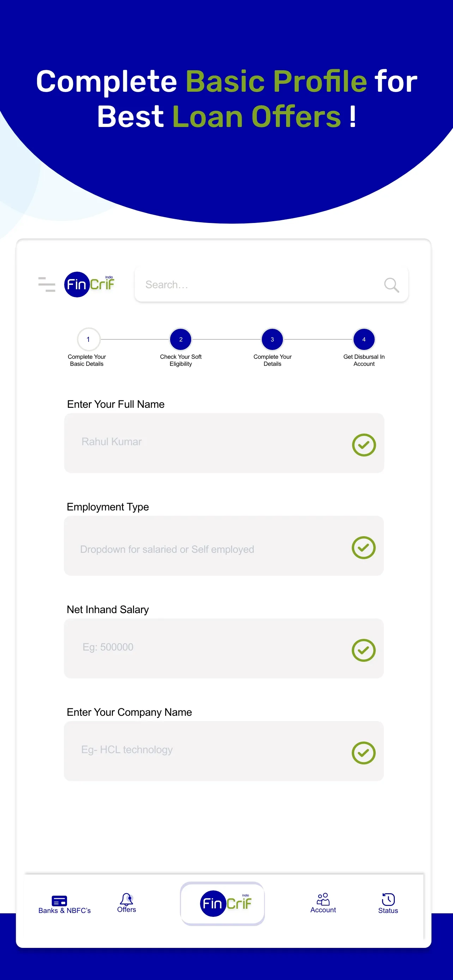Click the Employment Type checkmark circle
Screen dimensions: 453x980
pos(363,548)
